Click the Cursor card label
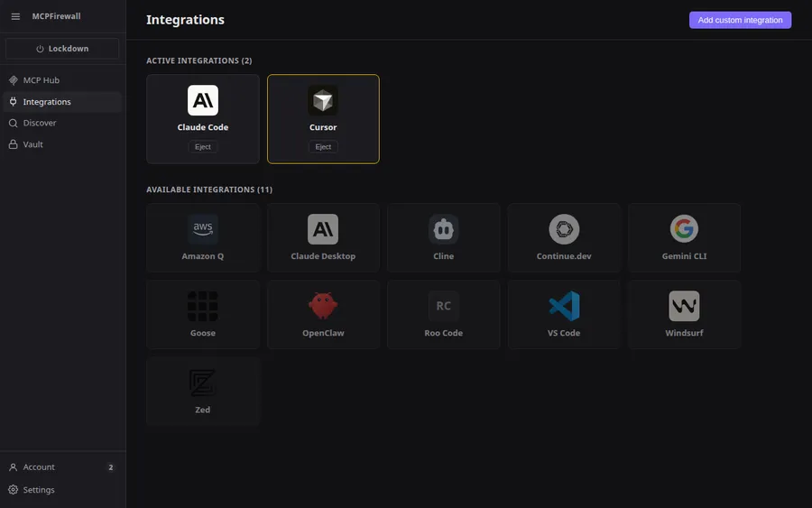812x508 pixels. pos(323,127)
